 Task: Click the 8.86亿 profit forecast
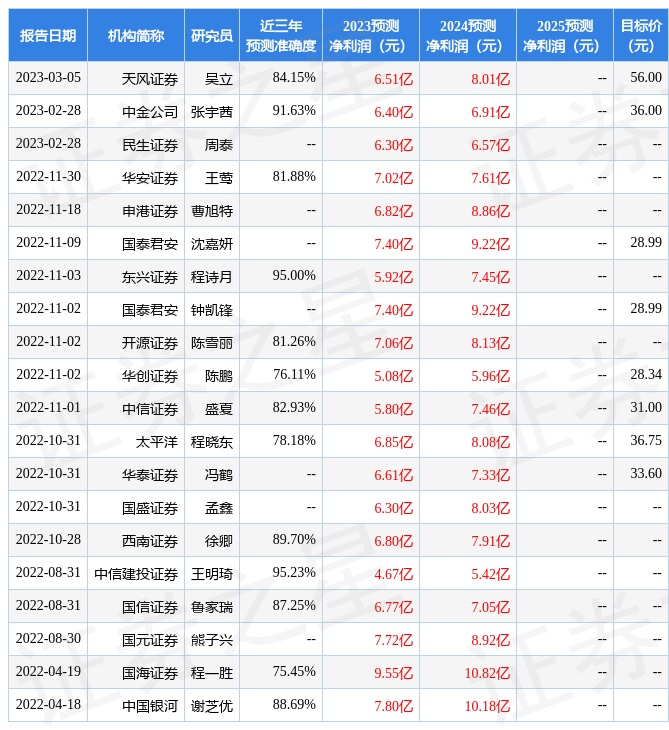(x=490, y=211)
